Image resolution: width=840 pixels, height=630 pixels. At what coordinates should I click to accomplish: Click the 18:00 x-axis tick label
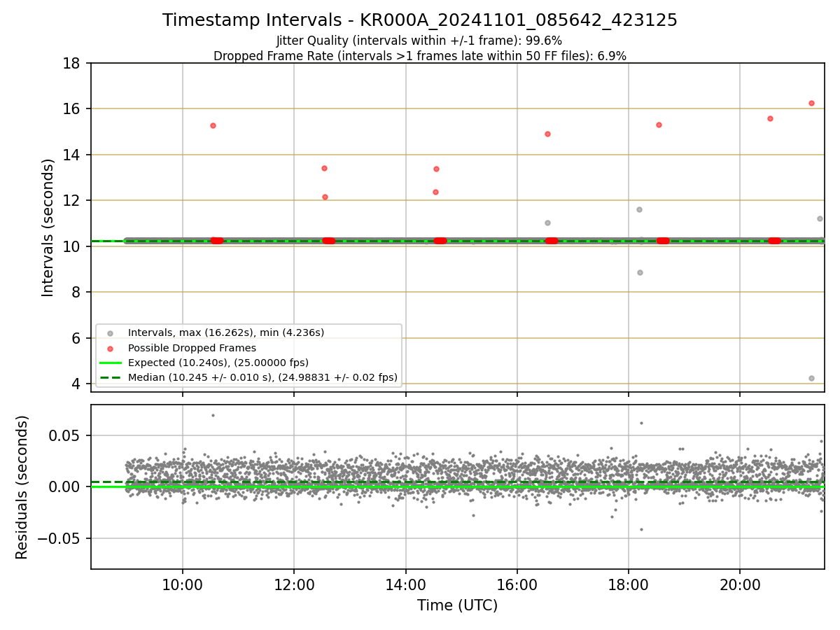coord(629,585)
